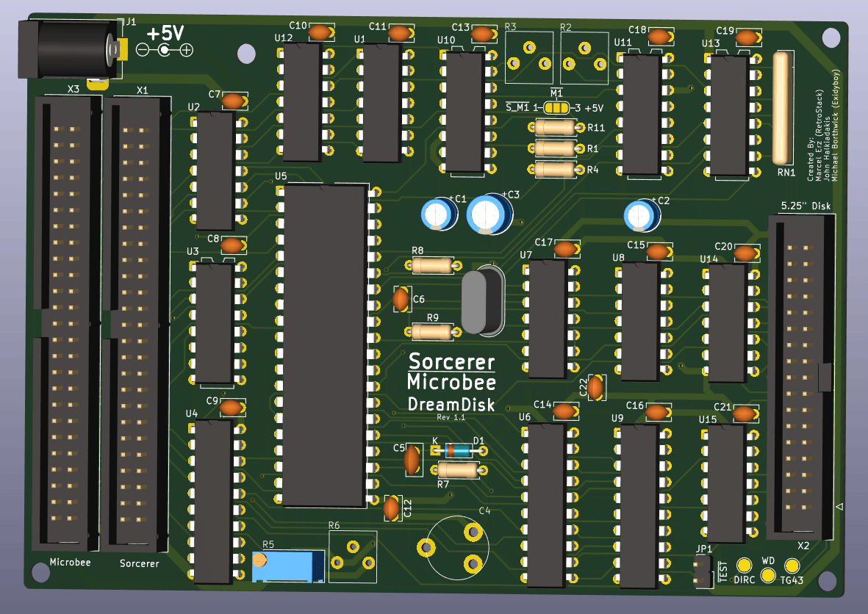Click the electrolytic capacitor C3
Image resolution: width=868 pixels, height=614 pixels.
pos(489,214)
